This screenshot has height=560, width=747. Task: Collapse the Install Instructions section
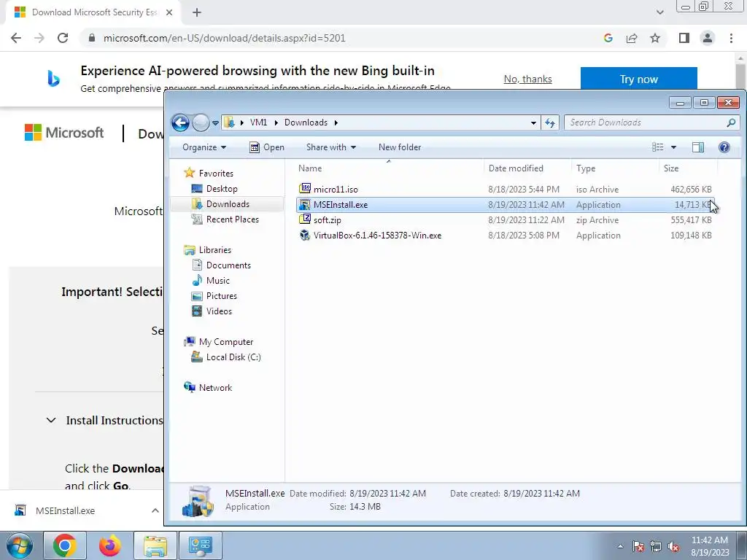click(51, 421)
